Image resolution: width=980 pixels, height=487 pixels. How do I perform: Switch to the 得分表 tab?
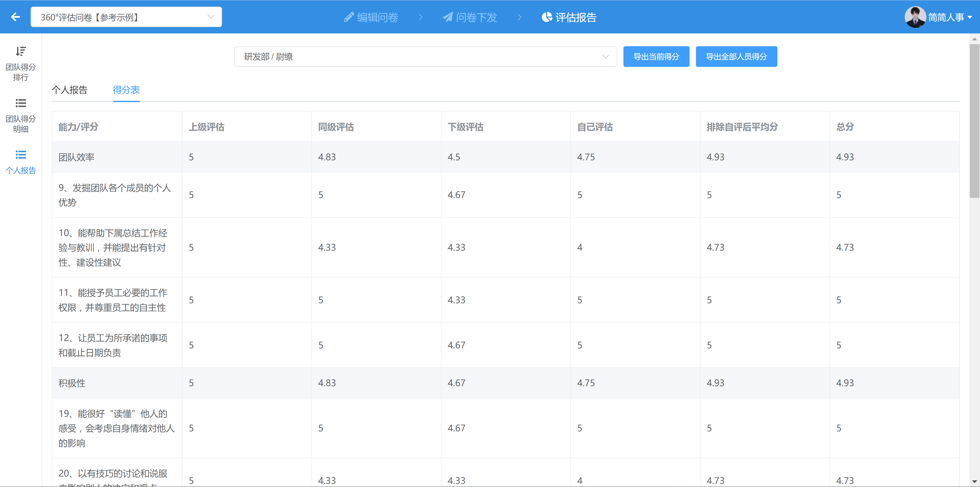point(126,90)
